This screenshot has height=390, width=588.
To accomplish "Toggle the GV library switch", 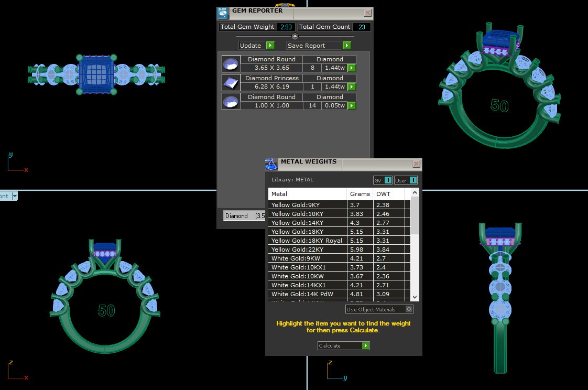I will [x=388, y=180].
